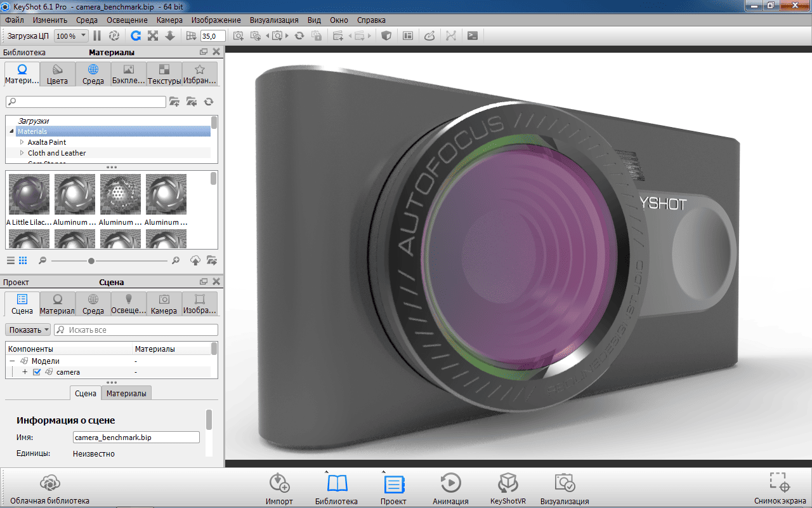This screenshot has width=812, height=508.
Task: Reset the camera icon in toolbar
Action: (x=299, y=36)
